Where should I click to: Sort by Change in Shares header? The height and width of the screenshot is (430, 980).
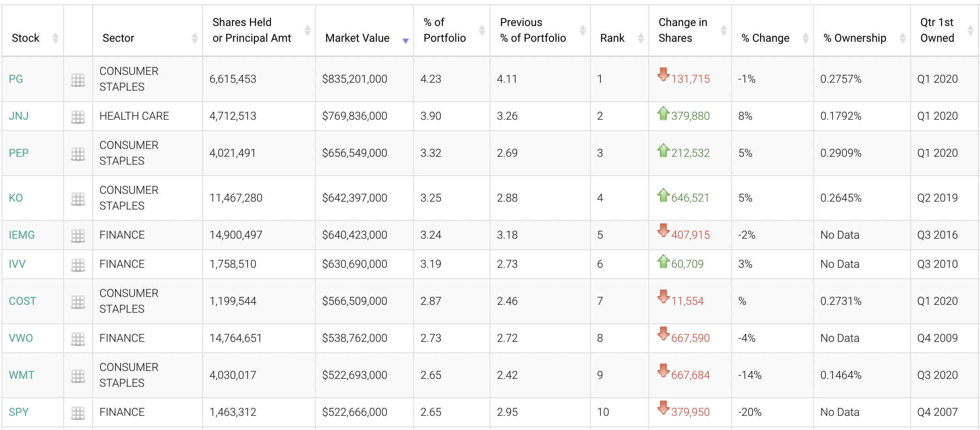tap(690, 30)
